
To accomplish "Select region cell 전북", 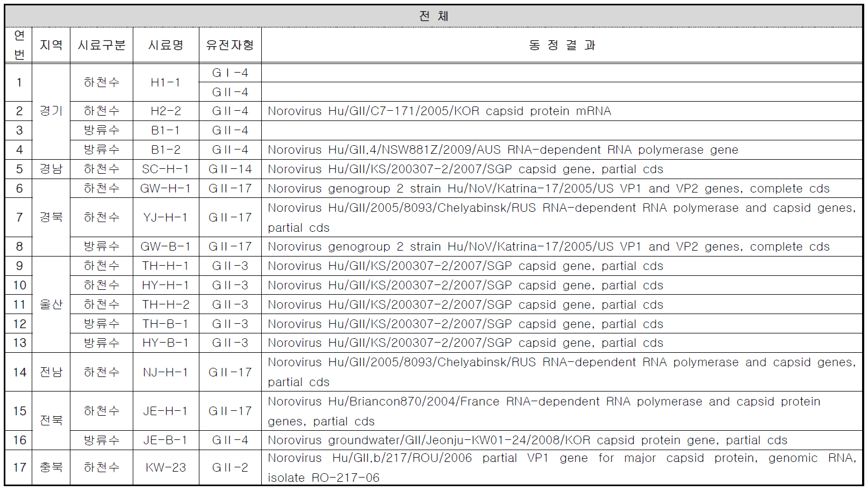I will tap(51, 421).
